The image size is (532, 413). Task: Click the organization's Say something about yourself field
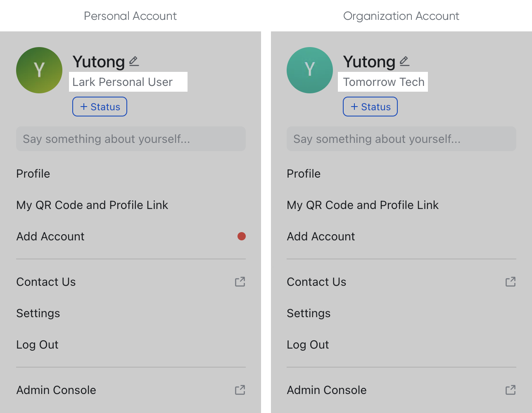point(401,139)
